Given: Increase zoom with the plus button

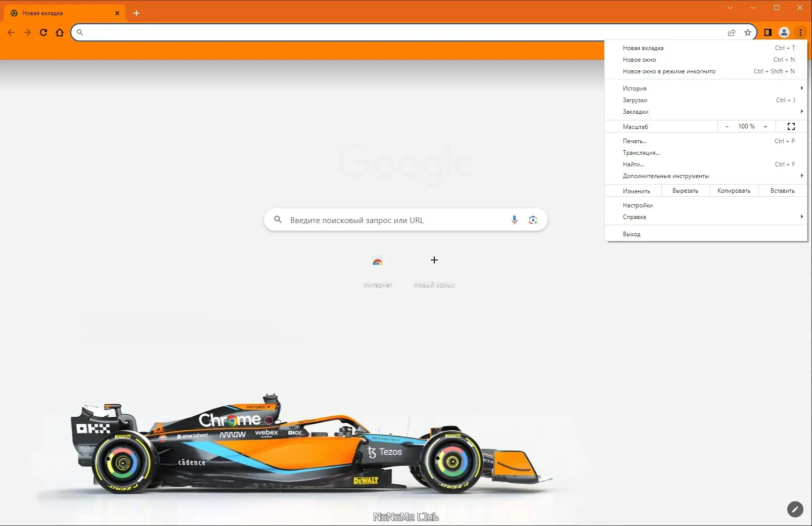Looking at the screenshot, I should (x=765, y=126).
